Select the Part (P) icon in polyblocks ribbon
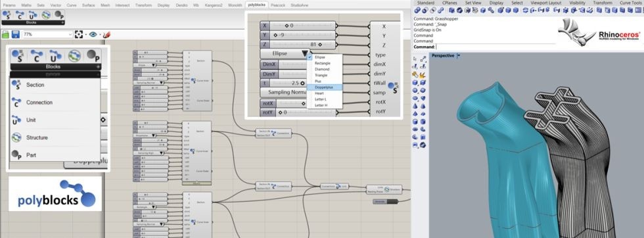This screenshot has width=644, height=238. pos(59,15)
